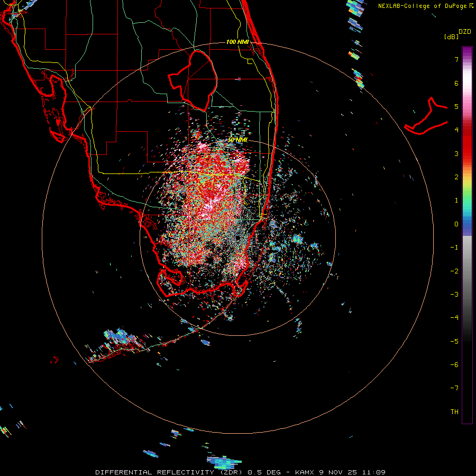Click the 2 tick label on color scale

456,177
